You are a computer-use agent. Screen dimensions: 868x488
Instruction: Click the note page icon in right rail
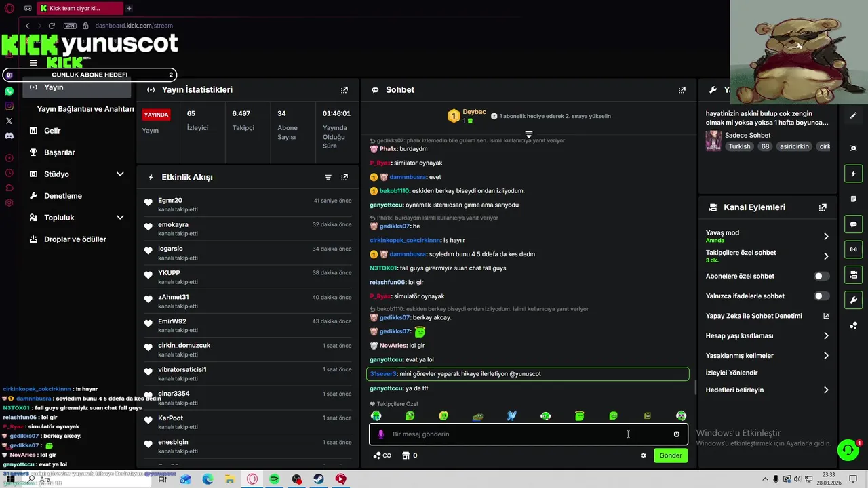click(x=854, y=199)
